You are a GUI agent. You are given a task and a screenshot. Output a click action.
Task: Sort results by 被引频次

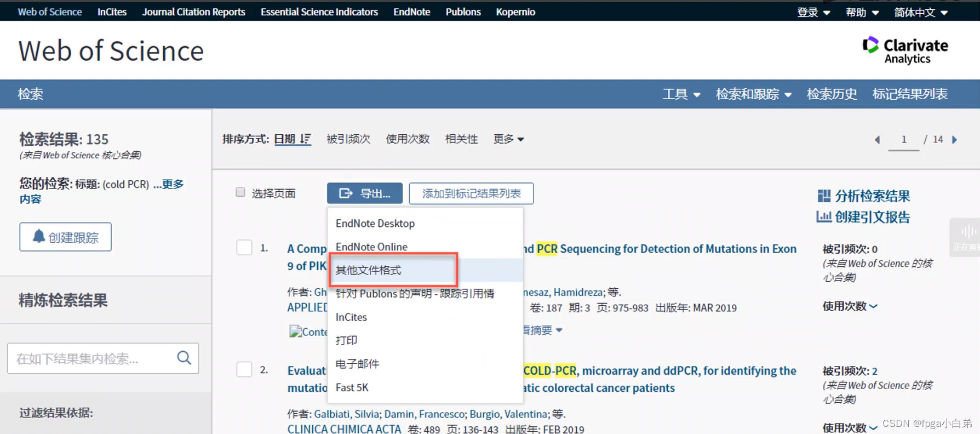coord(348,139)
